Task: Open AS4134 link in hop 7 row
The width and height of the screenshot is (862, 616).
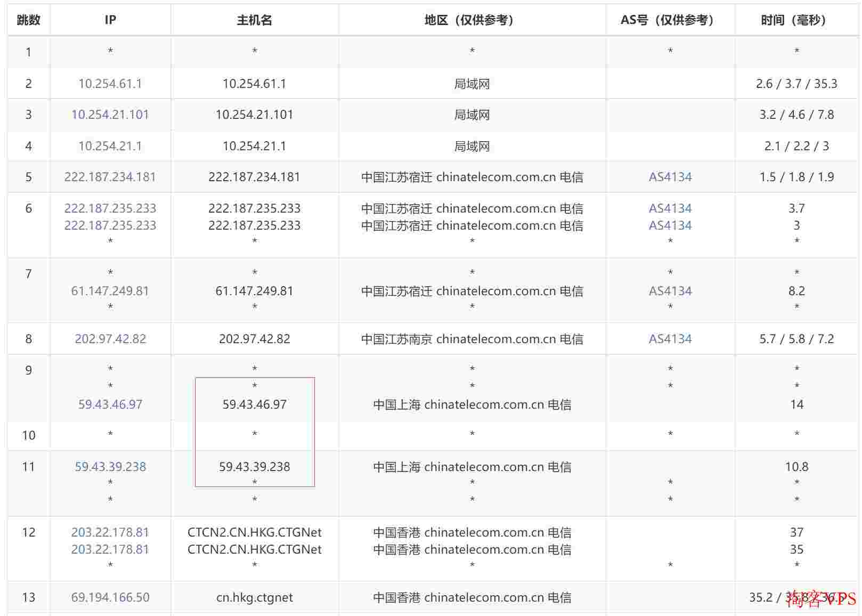Action: 670,291
